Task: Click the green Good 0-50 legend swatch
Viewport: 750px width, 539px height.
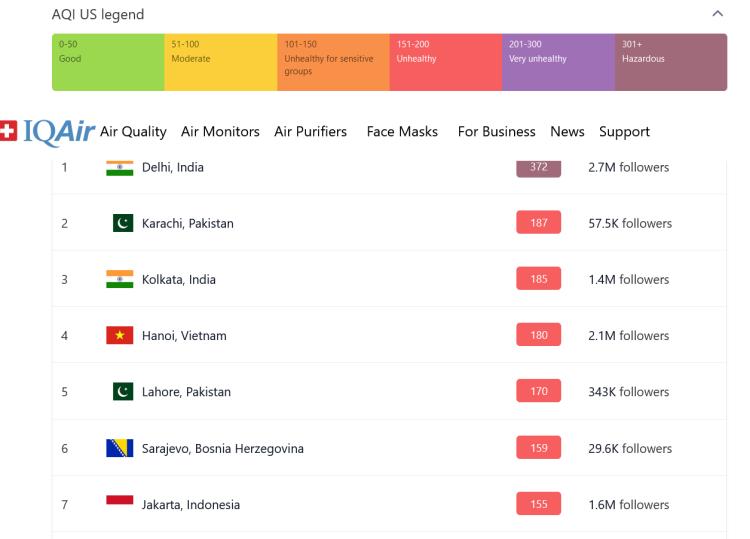Action: (x=108, y=62)
